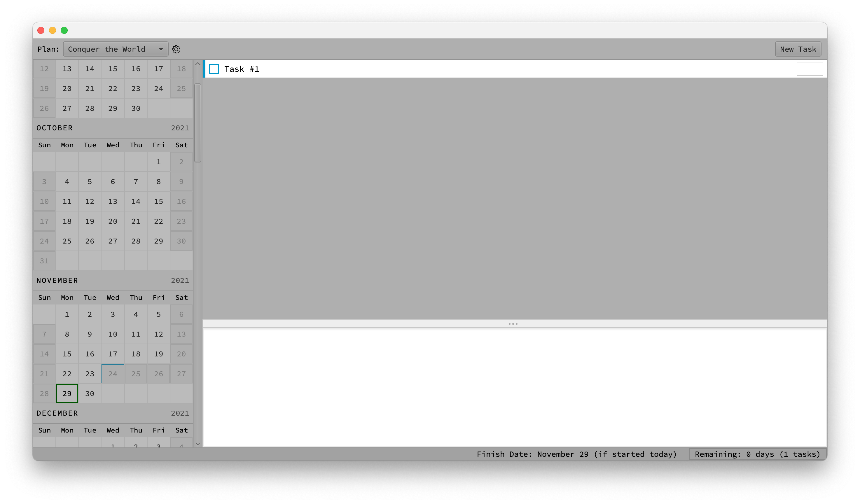860x504 pixels.
Task: Select October 1 on calendar
Action: 158,161
